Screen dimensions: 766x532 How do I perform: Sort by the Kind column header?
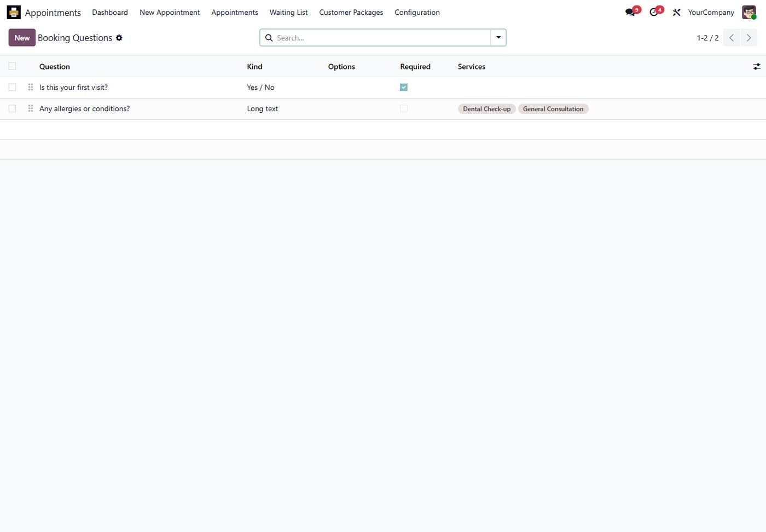click(x=254, y=67)
